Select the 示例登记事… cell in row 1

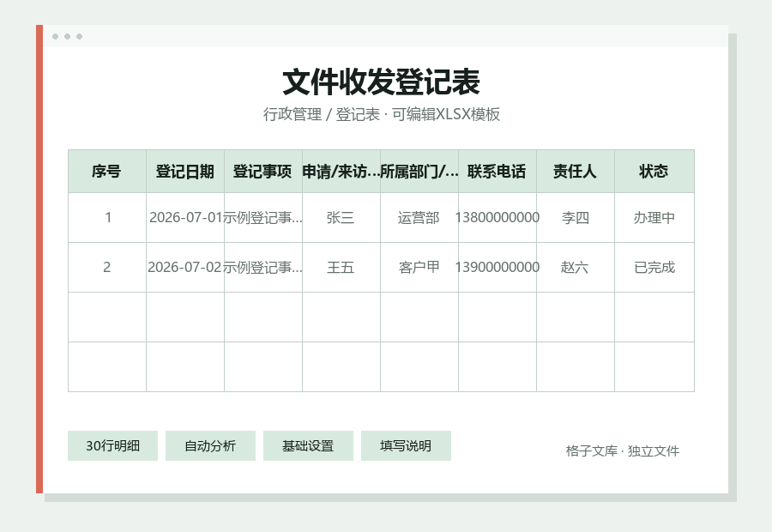tap(263, 217)
